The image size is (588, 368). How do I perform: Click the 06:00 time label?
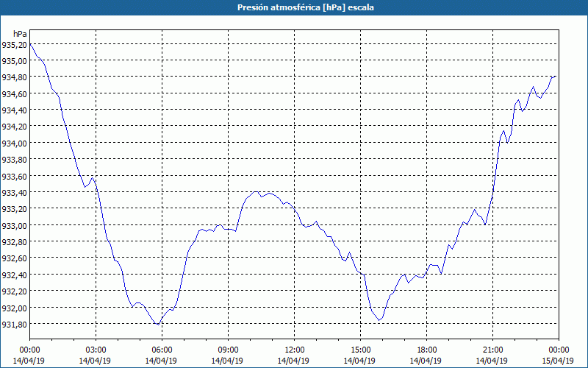pos(162,350)
